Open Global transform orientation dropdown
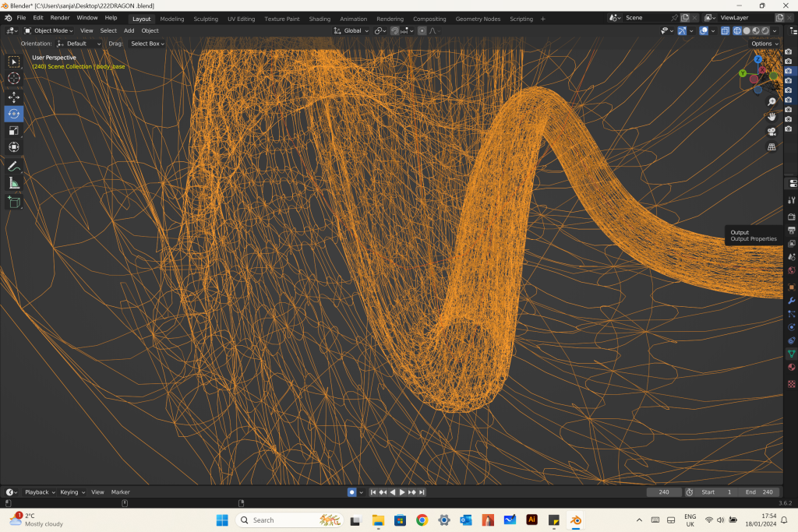Viewport: 798px width, 532px height. (x=351, y=31)
